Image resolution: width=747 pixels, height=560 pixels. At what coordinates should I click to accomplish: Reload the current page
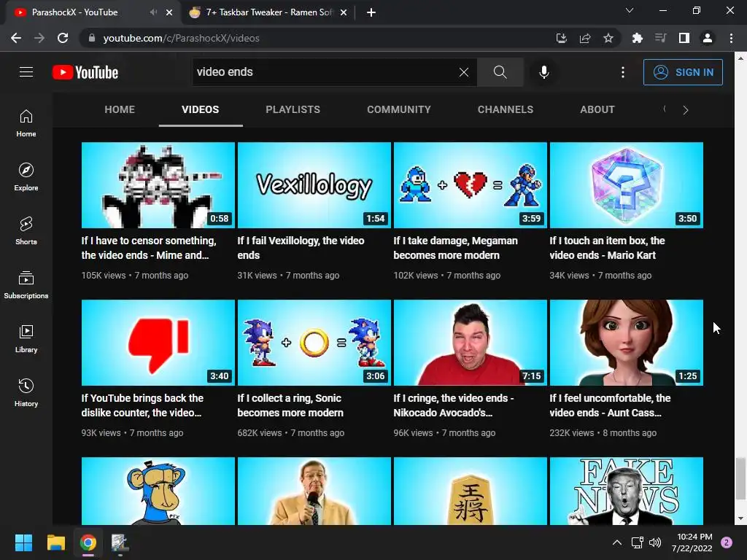(x=63, y=38)
